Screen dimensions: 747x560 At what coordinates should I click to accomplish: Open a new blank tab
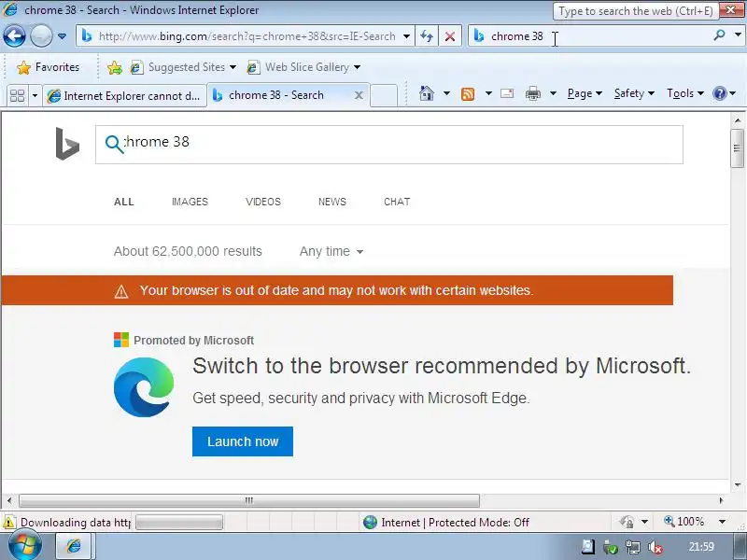coord(384,95)
